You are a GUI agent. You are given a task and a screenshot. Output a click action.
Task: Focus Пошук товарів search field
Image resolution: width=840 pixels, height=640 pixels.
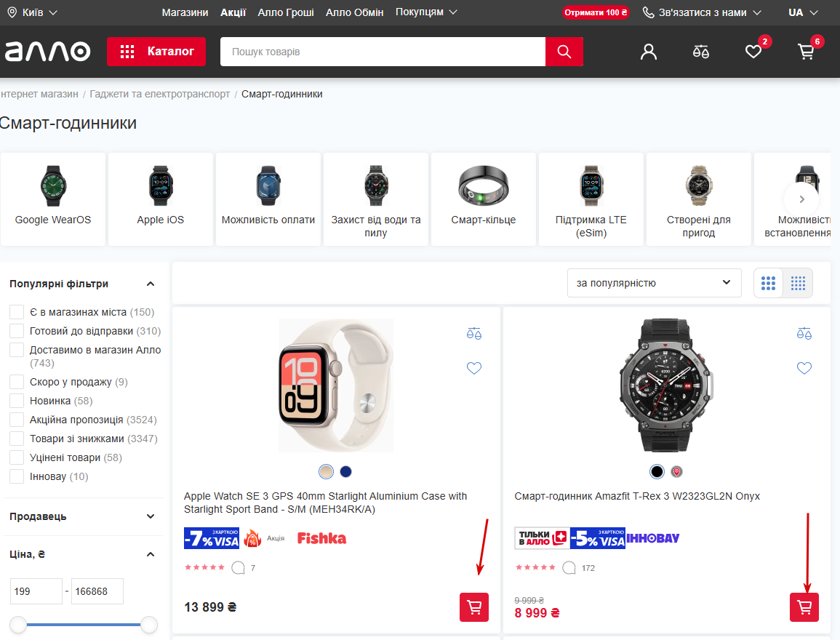click(383, 52)
